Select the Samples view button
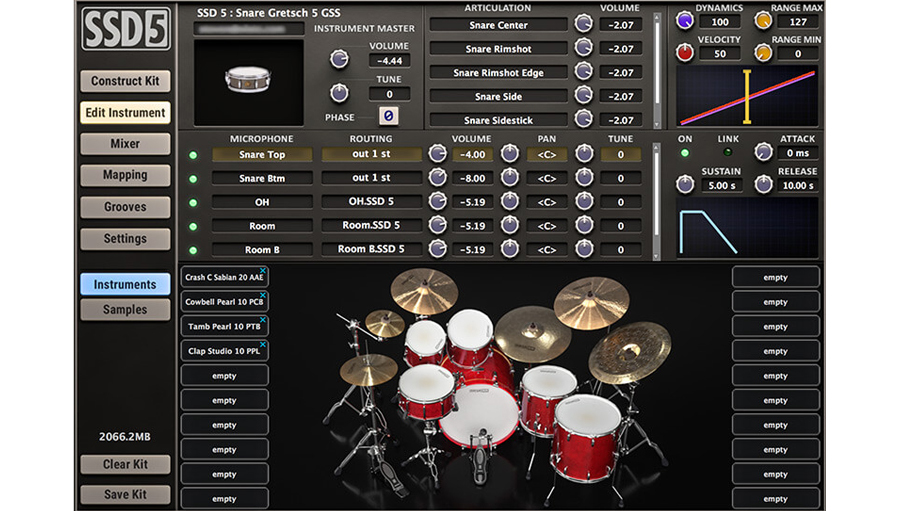900x511 pixels. tap(125, 309)
